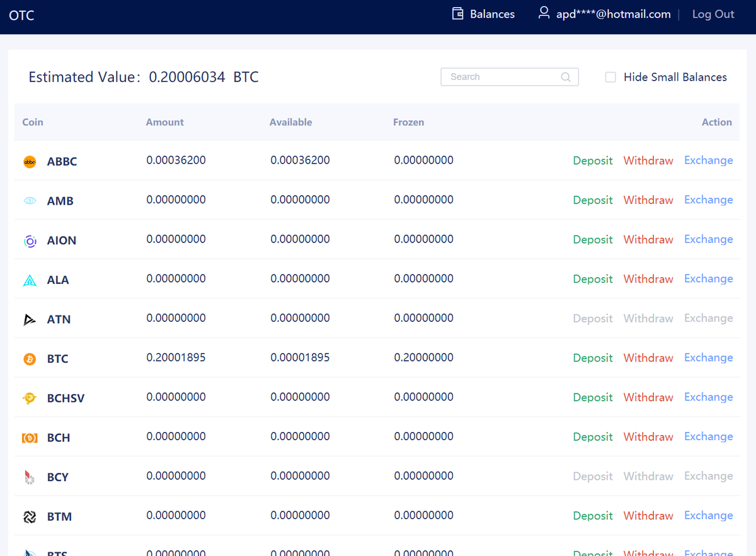Click the BCHSV coin icon

tap(30, 399)
